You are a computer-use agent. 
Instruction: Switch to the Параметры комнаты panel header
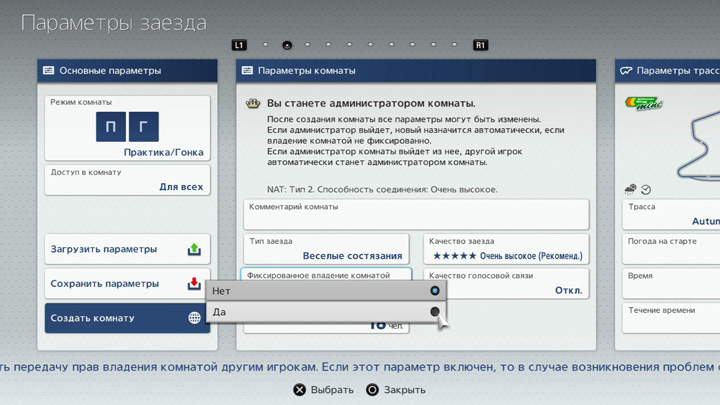tap(415, 71)
